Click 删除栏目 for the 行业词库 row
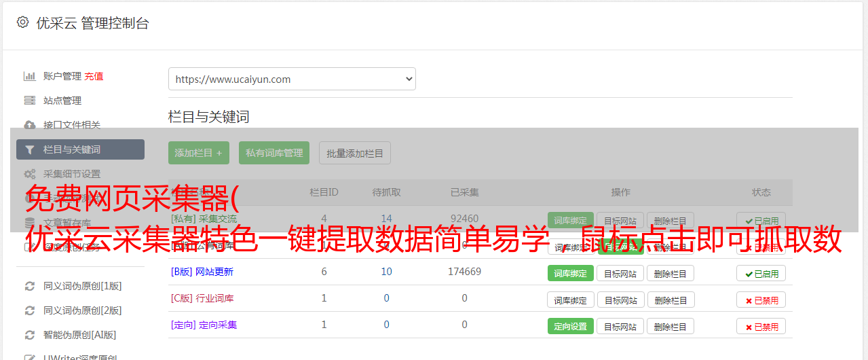The image size is (868, 360). (x=671, y=300)
